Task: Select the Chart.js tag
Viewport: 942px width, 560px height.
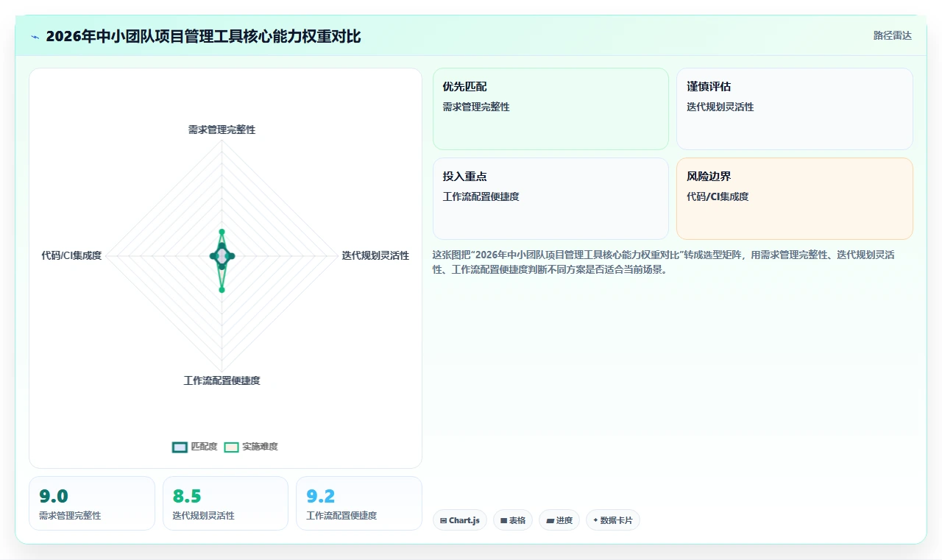Action: click(460, 520)
